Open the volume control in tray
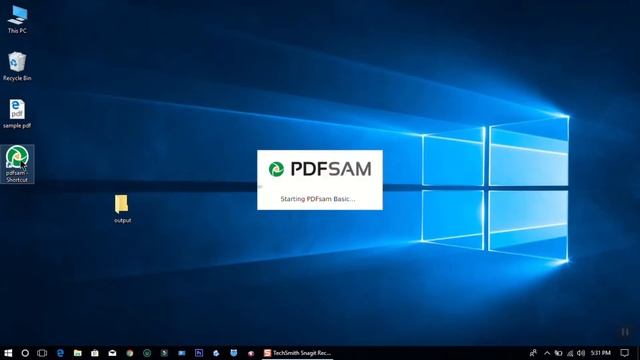 581,353
